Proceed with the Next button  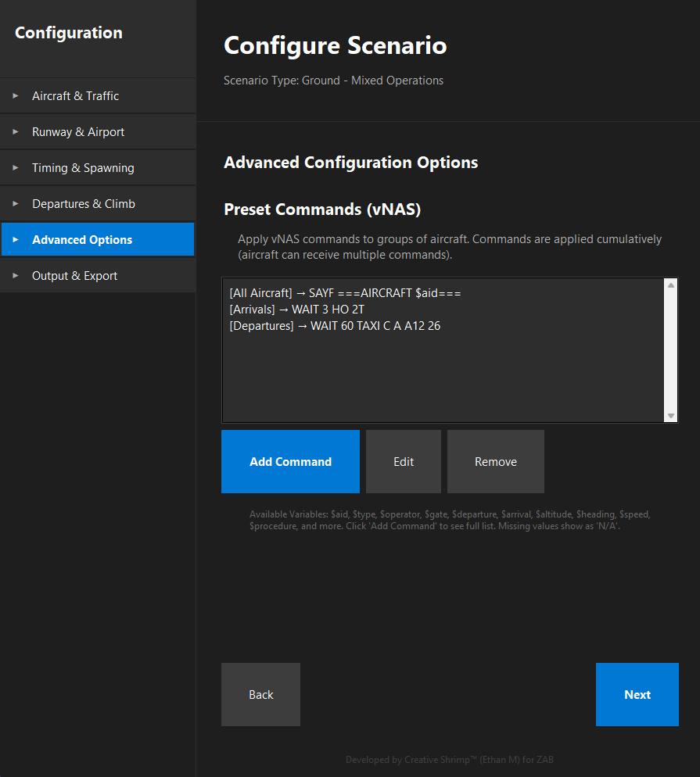click(x=637, y=694)
